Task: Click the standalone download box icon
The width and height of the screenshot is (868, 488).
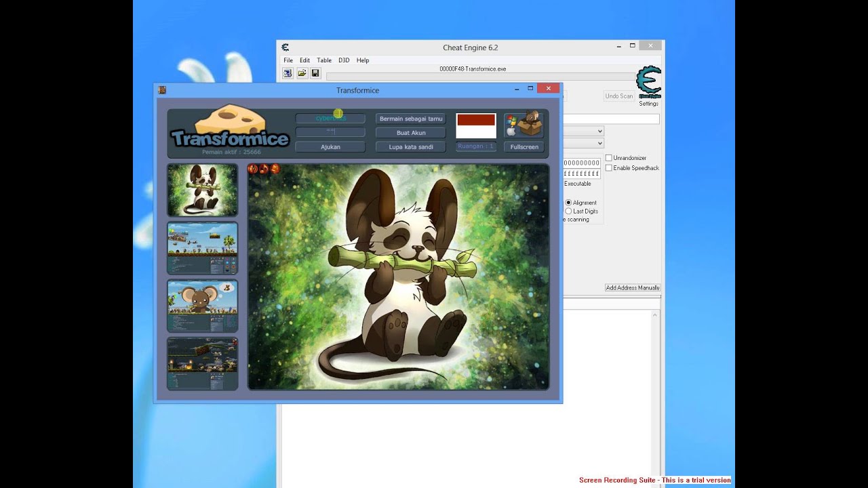Action: pos(524,125)
